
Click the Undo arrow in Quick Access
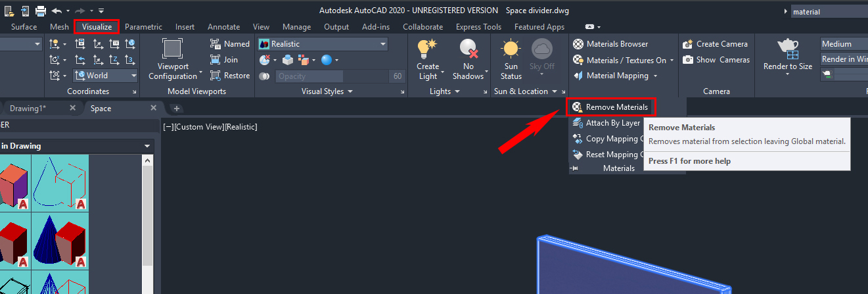tap(57, 11)
